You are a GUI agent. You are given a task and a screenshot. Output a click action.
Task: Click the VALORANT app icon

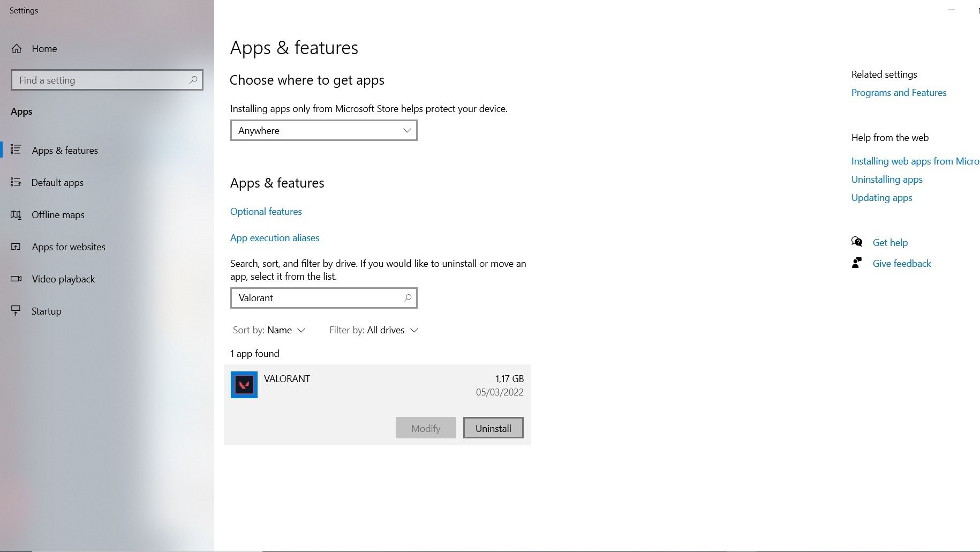click(x=244, y=385)
